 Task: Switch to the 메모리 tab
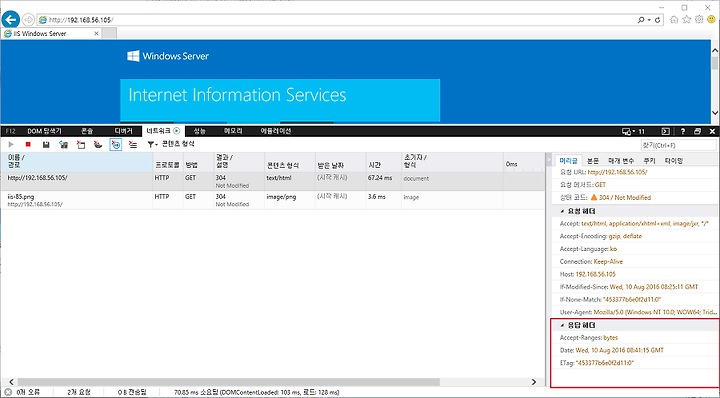point(233,131)
